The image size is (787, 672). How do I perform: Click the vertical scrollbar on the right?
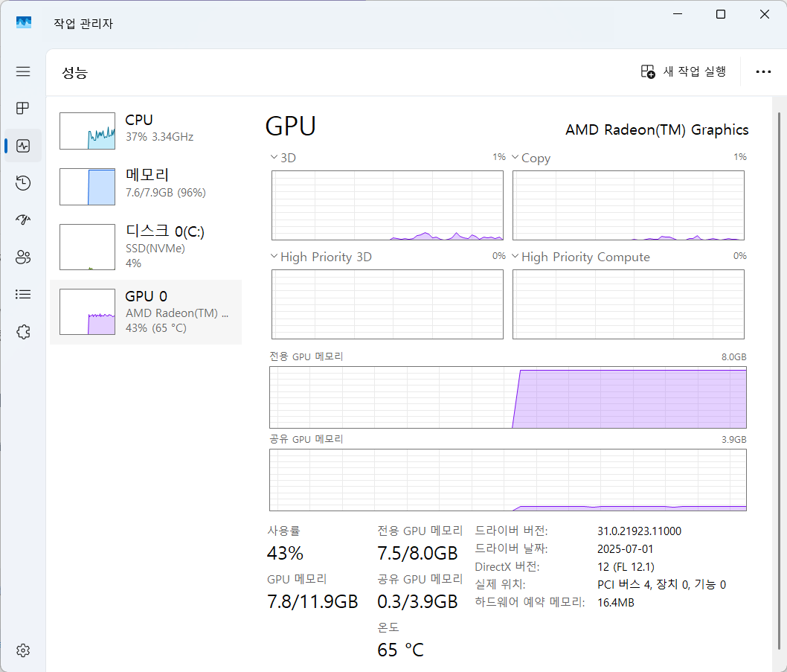(x=779, y=382)
